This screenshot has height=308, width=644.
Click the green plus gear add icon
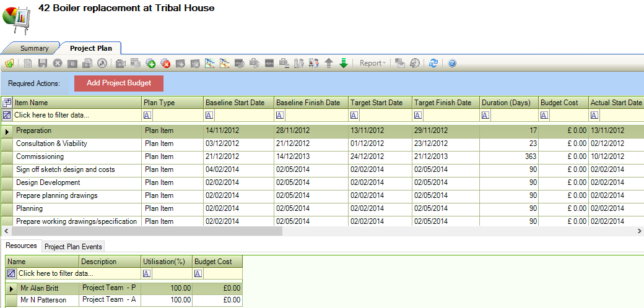(x=150, y=63)
